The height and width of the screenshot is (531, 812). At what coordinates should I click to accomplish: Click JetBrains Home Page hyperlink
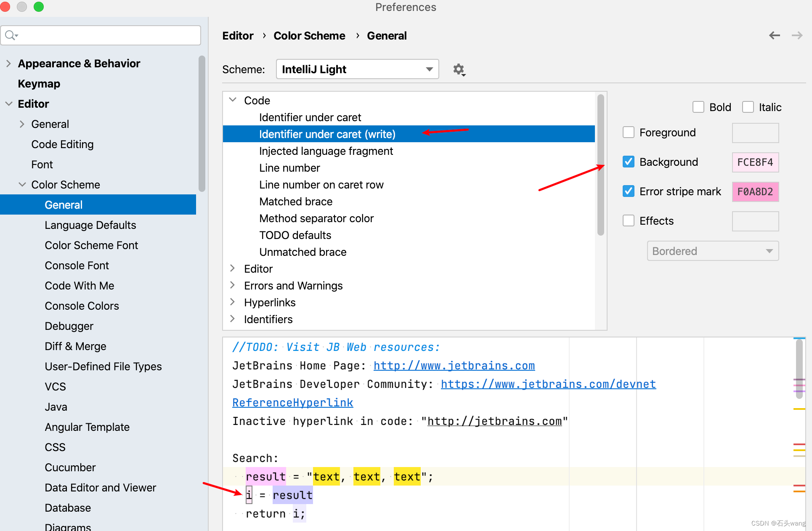coord(454,366)
